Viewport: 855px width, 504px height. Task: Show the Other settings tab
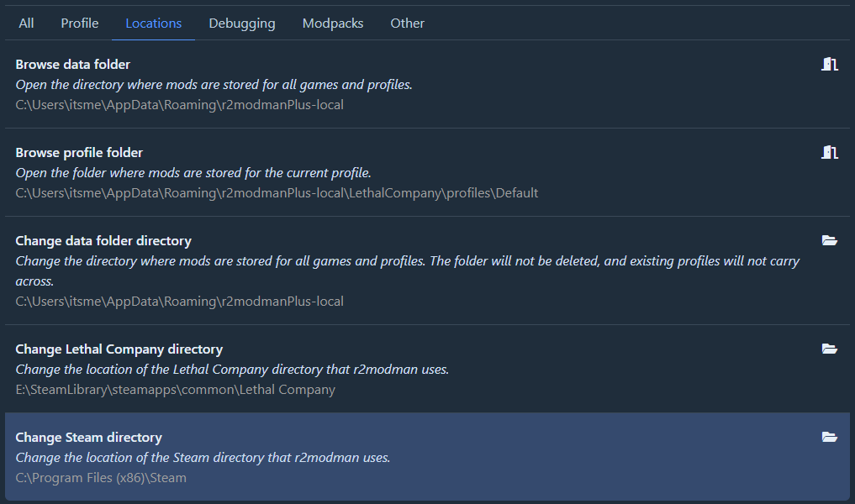(x=407, y=24)
